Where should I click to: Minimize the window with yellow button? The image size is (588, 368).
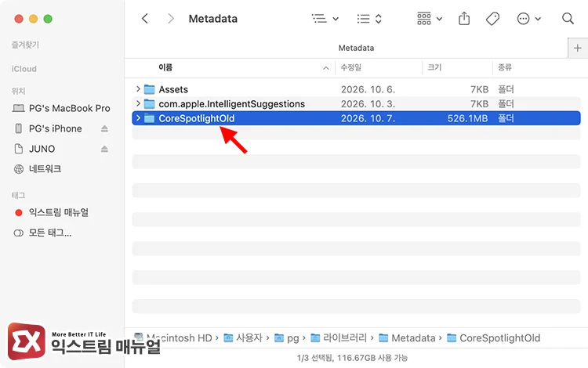(34, 19)
